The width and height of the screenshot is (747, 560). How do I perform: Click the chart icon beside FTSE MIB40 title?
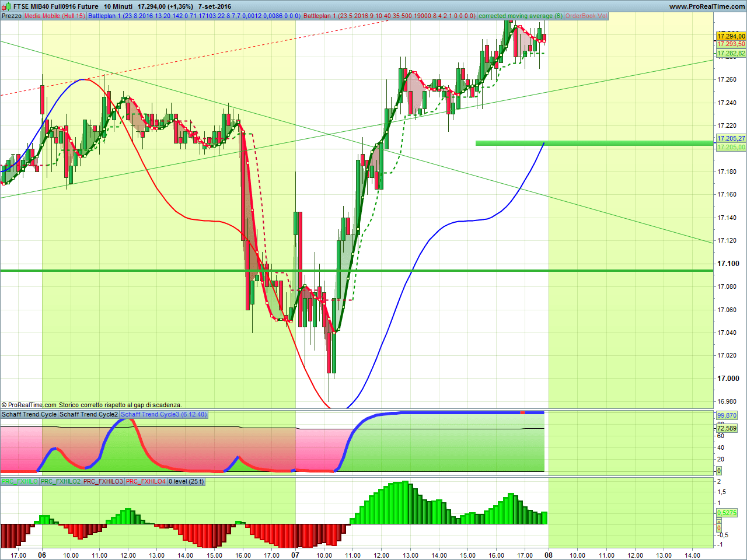(6, 6)
